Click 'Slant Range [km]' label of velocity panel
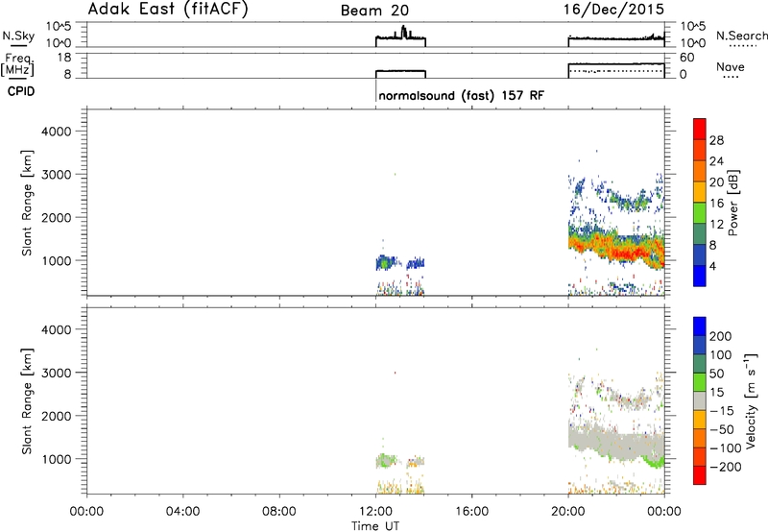Screen dimensions: 768x532 pos(27,401)
